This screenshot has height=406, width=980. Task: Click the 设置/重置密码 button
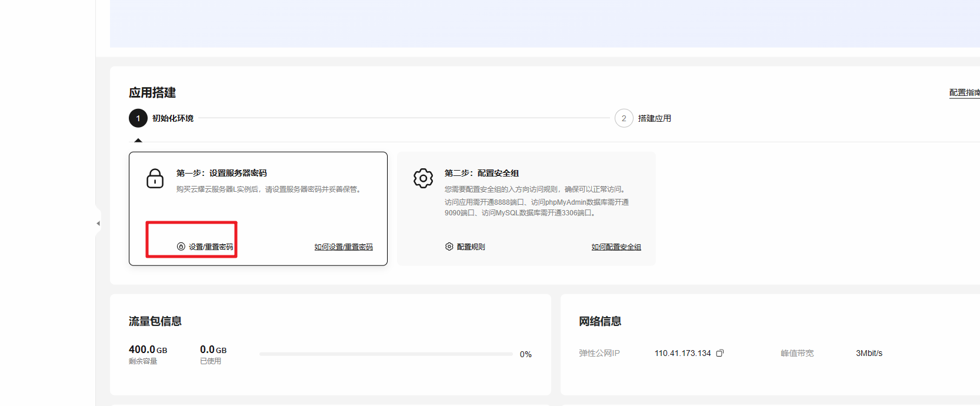(x=205, y=247)
